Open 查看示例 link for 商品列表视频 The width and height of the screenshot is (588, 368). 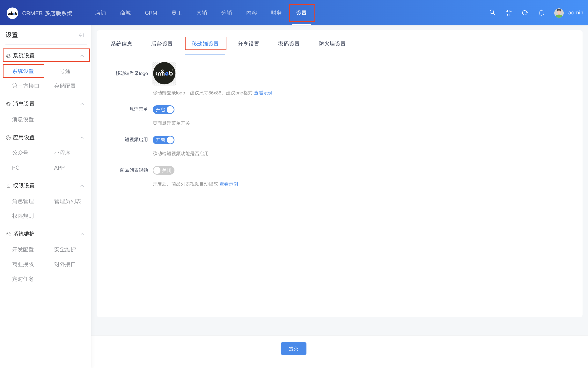(229, 184)
